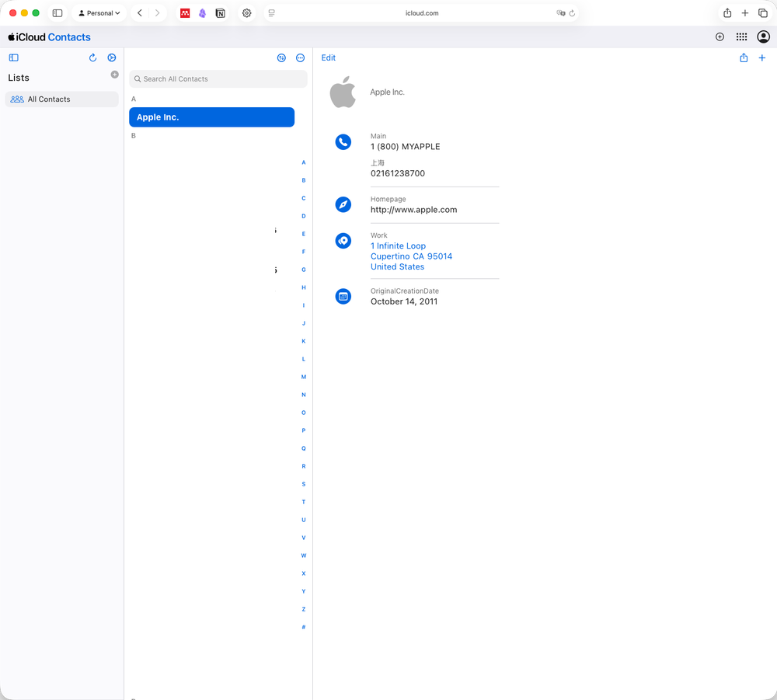The width and height of the screenshot is (777, 700).
Task: Jump to letter W in the index
Action: [304, 555]
